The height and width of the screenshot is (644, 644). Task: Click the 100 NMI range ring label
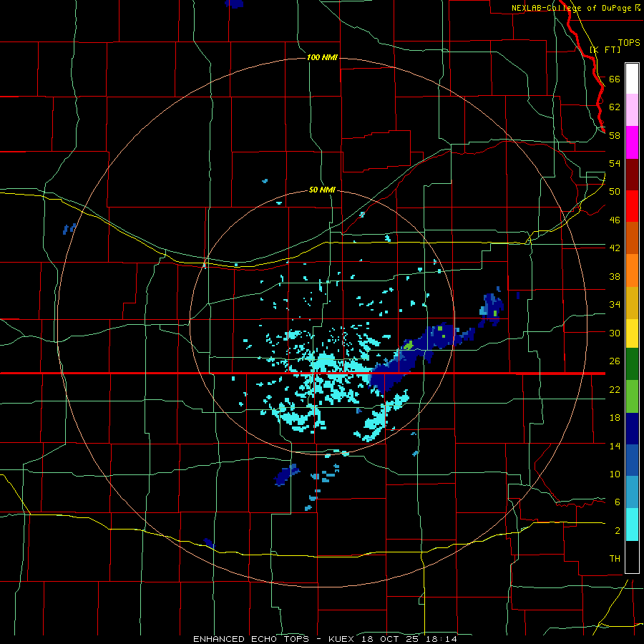coord(322,57)
